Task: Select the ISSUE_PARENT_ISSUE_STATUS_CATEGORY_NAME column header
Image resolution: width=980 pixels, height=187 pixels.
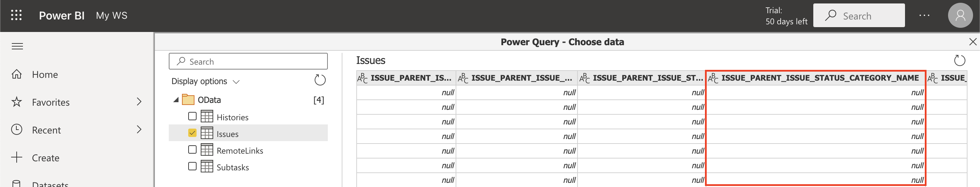Action: pyautogui.click(x=820, y=78)
